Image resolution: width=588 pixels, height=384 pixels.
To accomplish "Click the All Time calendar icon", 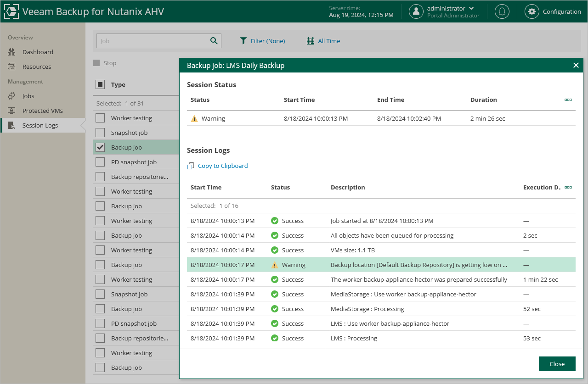I will click(311, 41).
